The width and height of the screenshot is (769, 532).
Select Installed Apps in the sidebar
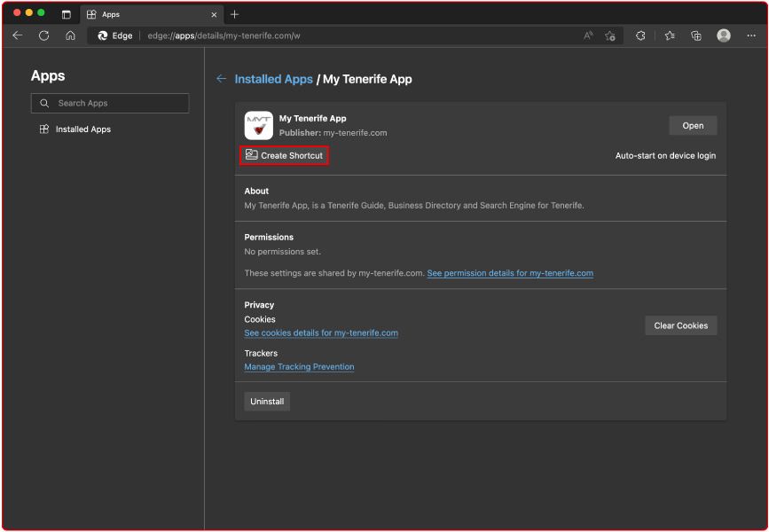coord(82,129)
